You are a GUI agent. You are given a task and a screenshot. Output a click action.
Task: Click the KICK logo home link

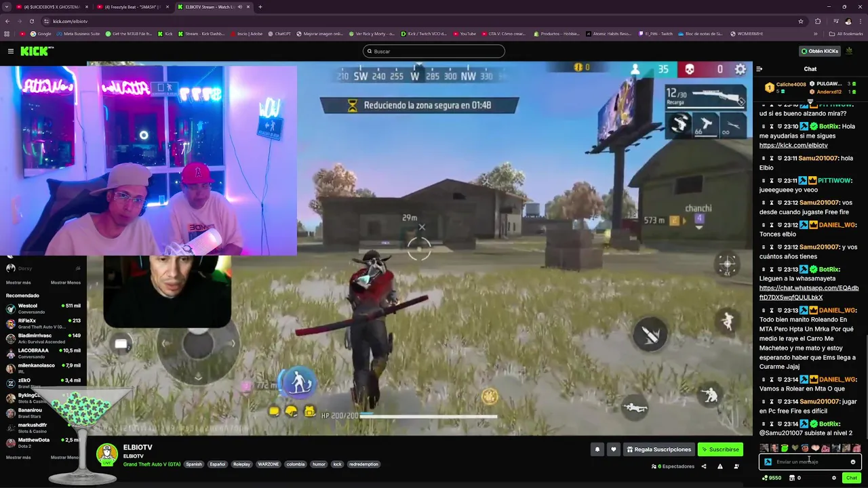(x=36, y=51)
